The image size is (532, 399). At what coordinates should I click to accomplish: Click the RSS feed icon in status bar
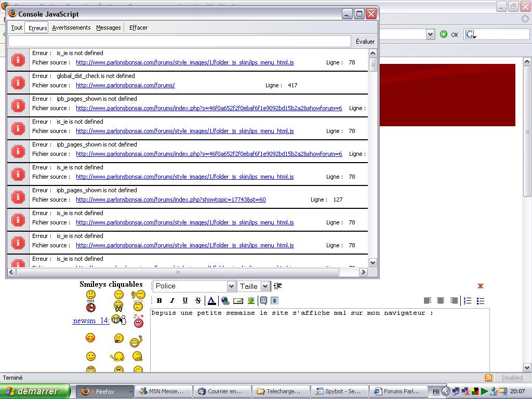tap(488, 378)
